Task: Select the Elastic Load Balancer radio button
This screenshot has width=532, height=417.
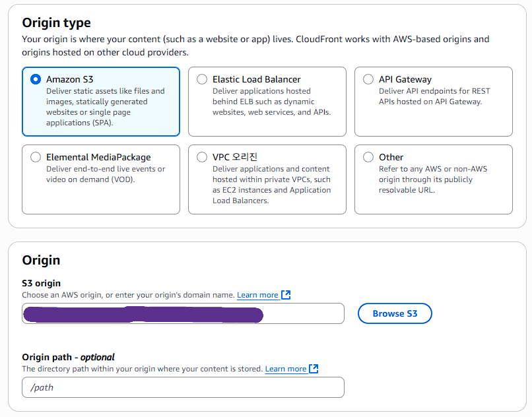Action: click(202, 79)
